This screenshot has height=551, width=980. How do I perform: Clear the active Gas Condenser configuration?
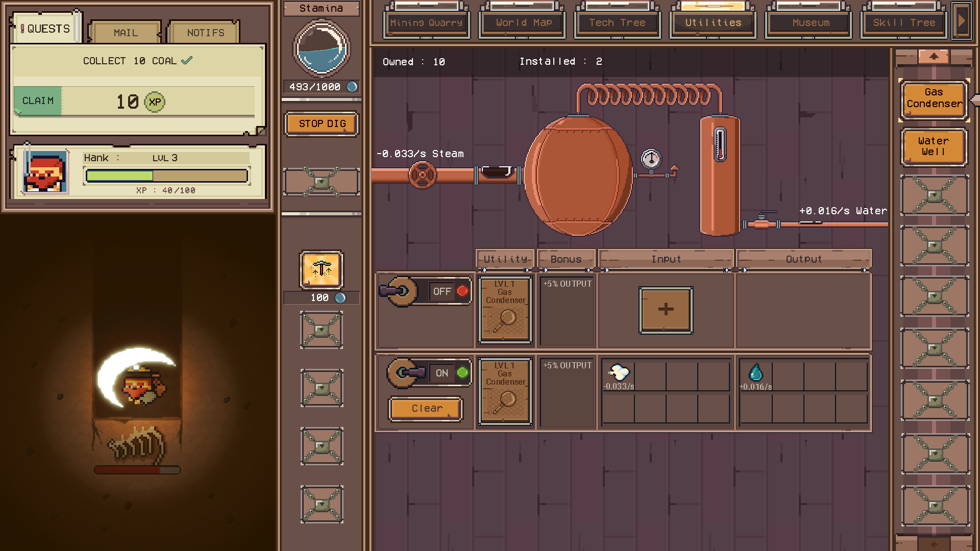(x=426, y=408)
